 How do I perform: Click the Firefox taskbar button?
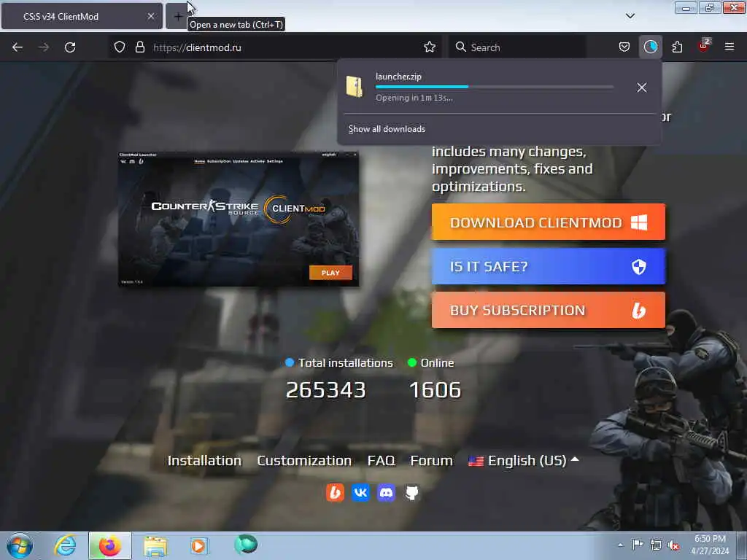coord(110,545)
